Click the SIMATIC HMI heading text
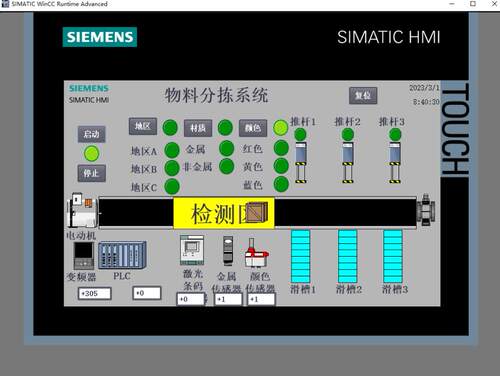Screen dimensions: 500x376 [x=389, y=37]
